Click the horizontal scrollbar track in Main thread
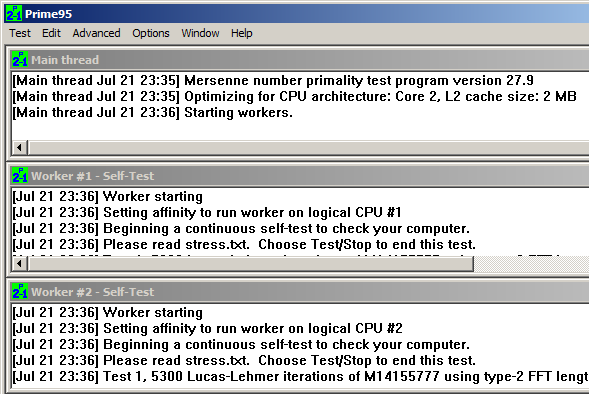Image resolution: width=589 pixels, height=394 pixels. 309,148
